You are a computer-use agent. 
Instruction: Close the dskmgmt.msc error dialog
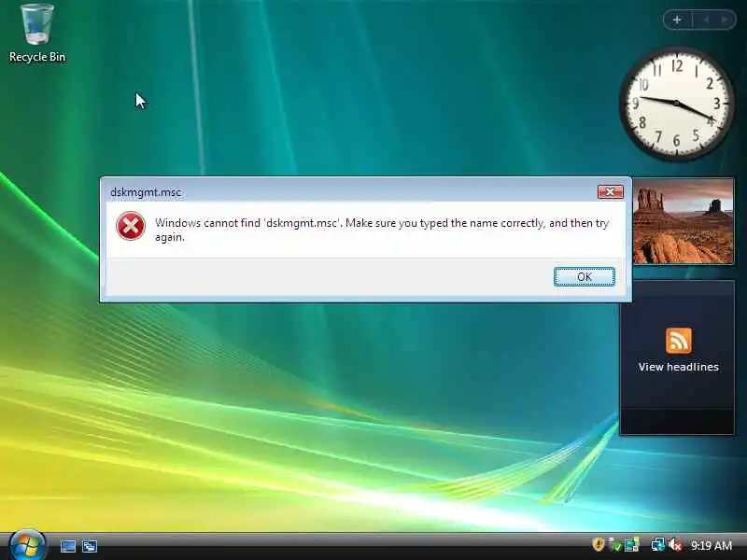(611, 192)
